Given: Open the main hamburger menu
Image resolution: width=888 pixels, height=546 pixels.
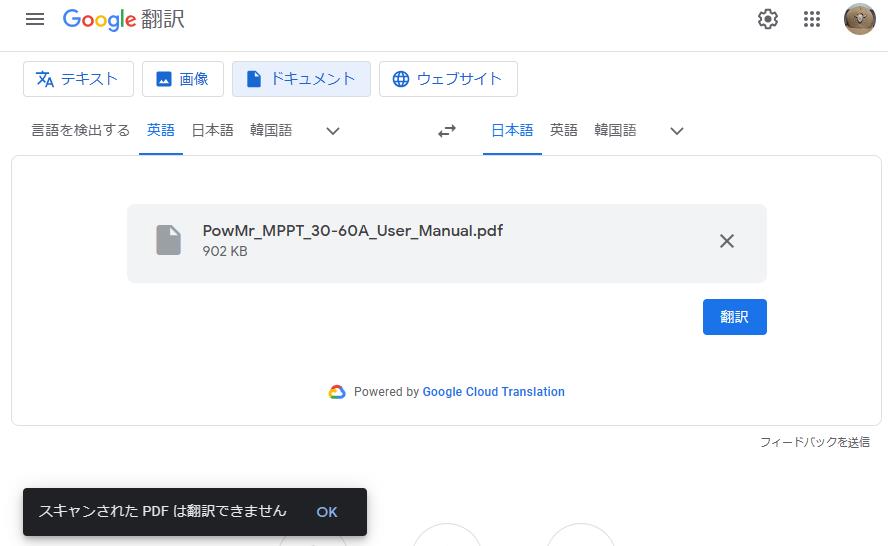Looking at the screenshot, I should click(35, 19).
